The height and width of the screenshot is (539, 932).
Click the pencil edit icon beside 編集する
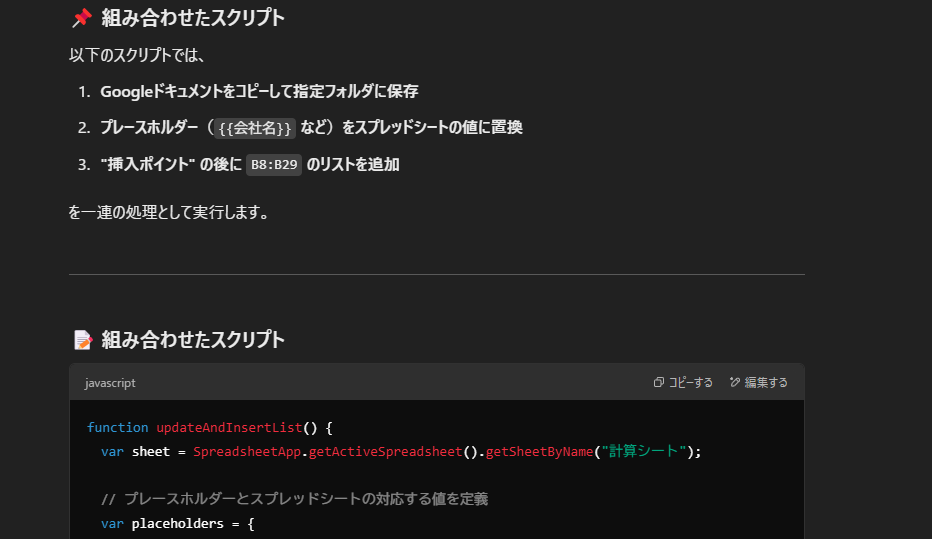coord(735,382)
